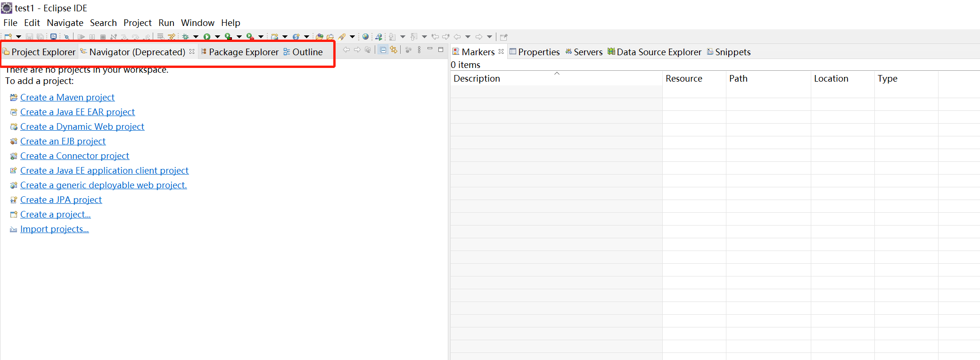Click Create a Dynamic Web project link

pos(82,126)
